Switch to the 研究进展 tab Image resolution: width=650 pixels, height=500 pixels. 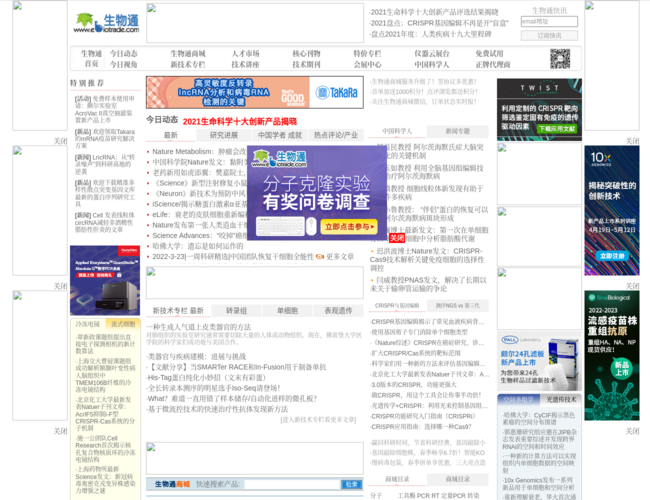[x=224, y=135]
